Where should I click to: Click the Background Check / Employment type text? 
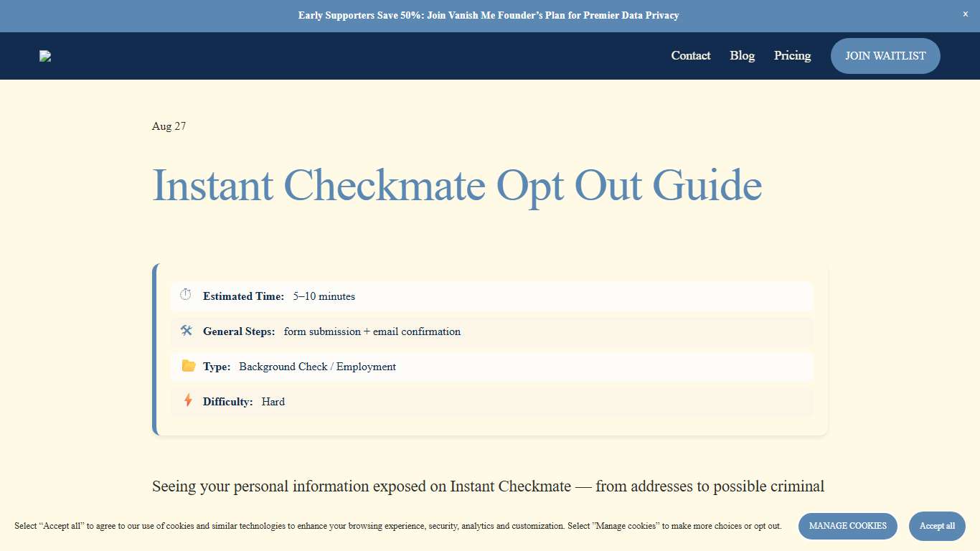pyautogui.click(x=317, y=366)
